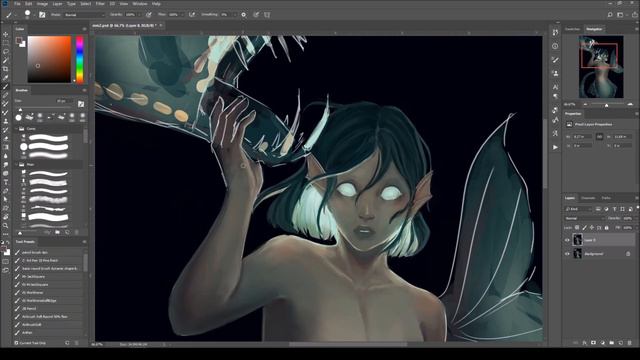Viewport: 640px width, 360px height.
Task: Select the Crop tool
Action: click(6, 69)
